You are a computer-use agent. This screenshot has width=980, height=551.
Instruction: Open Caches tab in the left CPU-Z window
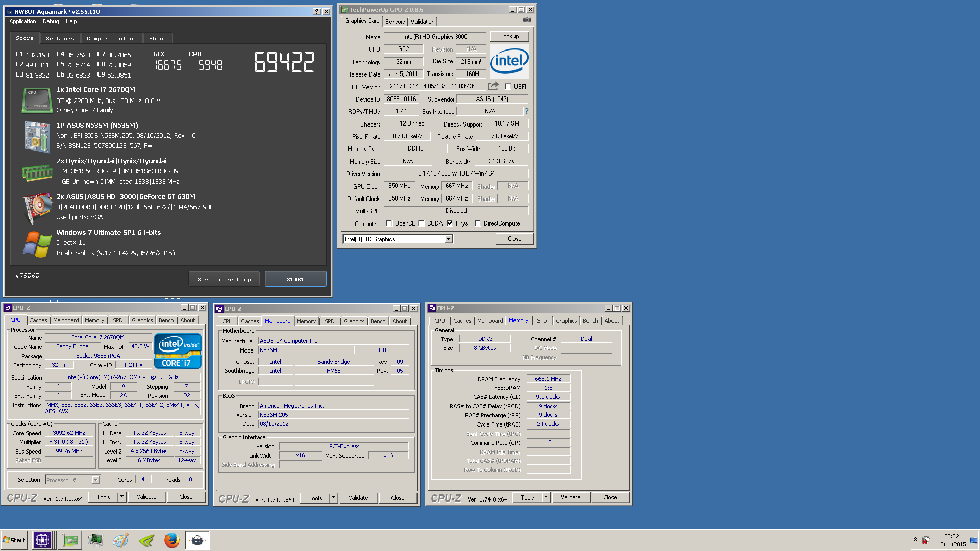[x=38, y=320]
